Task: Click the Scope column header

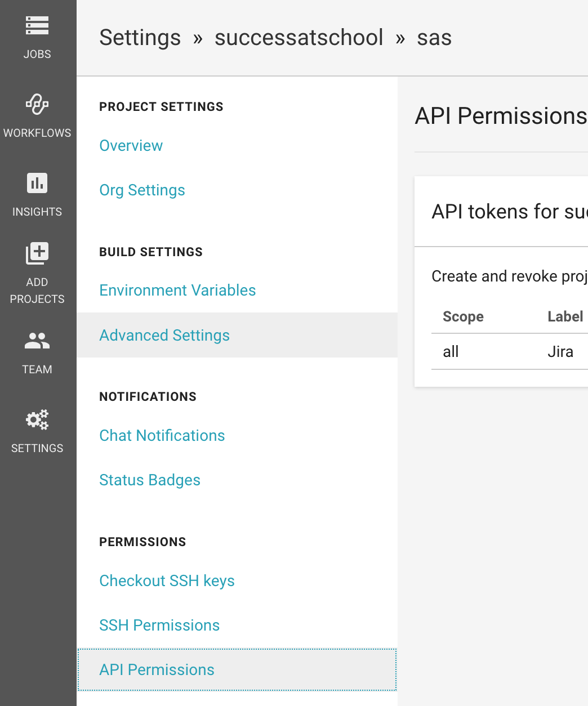Action: 463,316
